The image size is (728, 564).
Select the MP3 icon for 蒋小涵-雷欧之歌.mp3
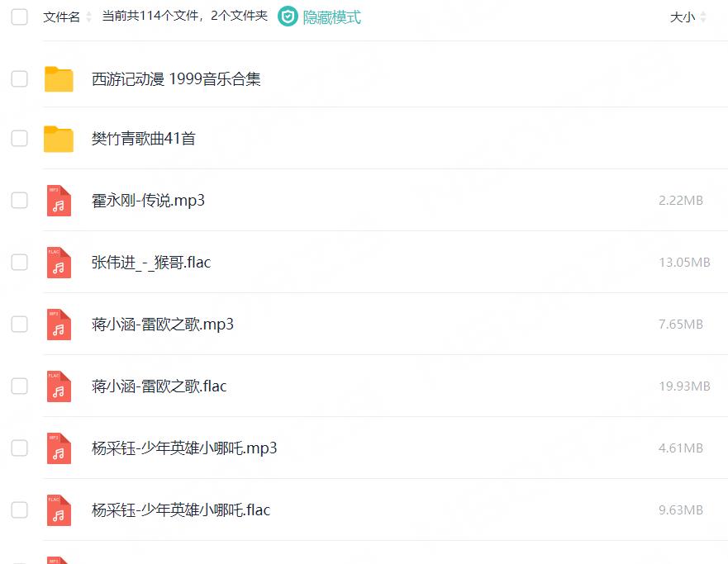(58, 325)
